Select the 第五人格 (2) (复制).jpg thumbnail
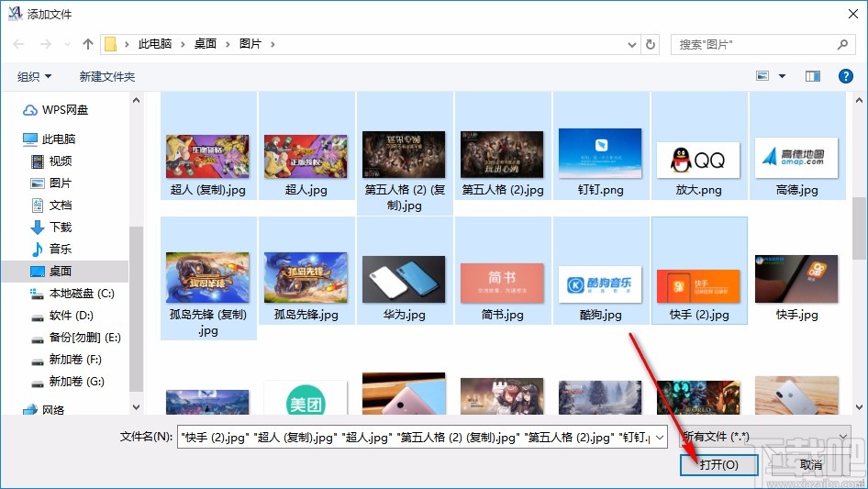This screenshot has width=868, height=489. point(404,153)
